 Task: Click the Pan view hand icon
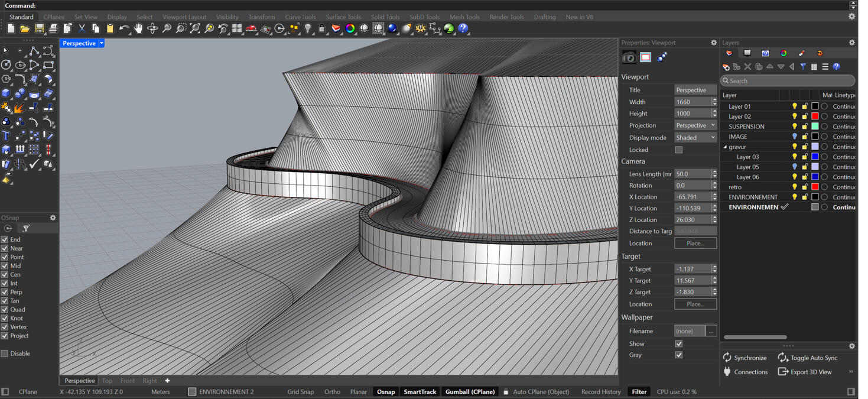point(139,28)
